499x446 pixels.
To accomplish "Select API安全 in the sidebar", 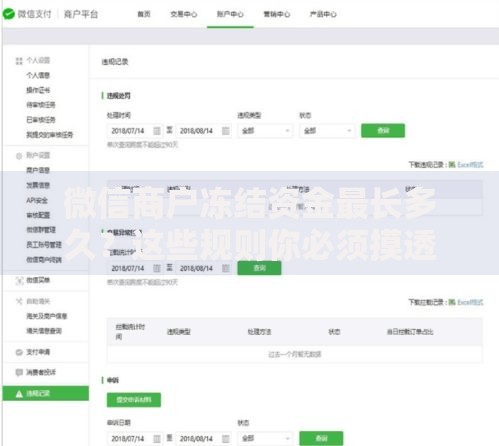I will (x=37, y=200).
